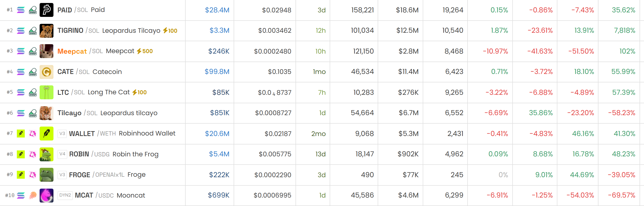
Task: Click the Uniswap unicorn icon in row #8
Action: tap(33, 154)
